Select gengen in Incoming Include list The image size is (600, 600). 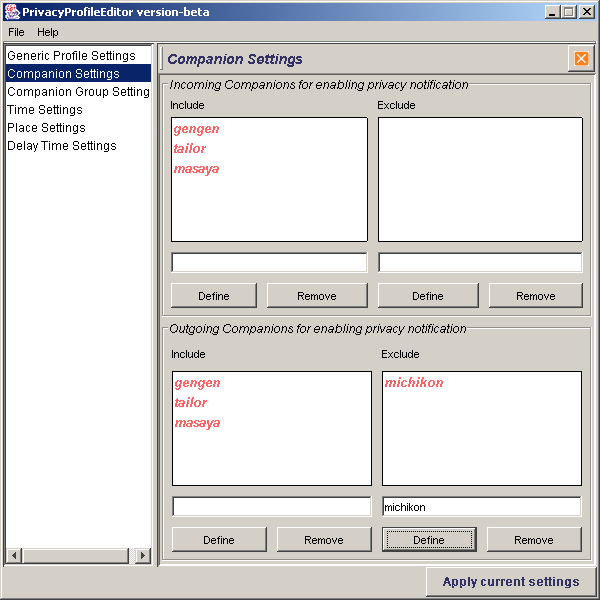click(x=197, y=129)
